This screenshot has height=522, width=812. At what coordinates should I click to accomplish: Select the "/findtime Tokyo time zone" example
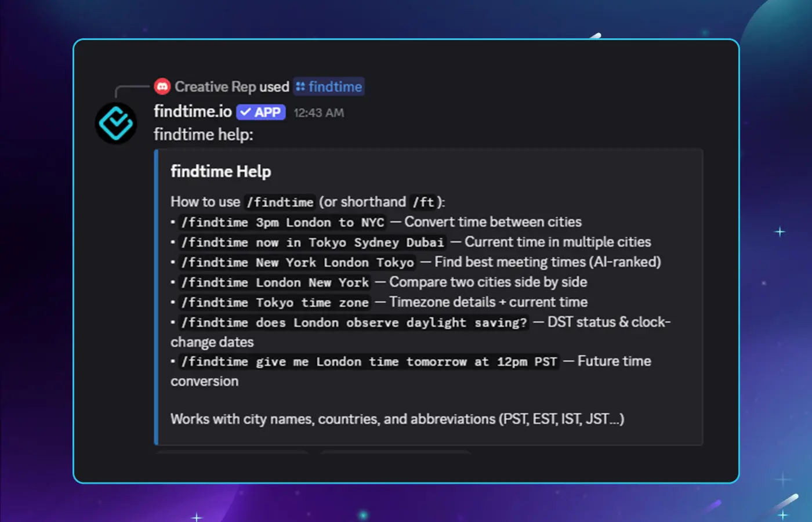point(274,302)
